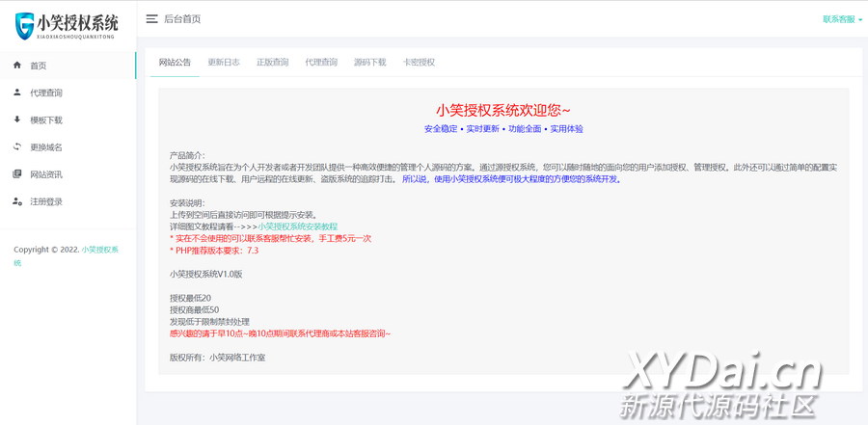Open the 卡密授权 tab
The width and height of the screenshot is (868, 425).
419,63
